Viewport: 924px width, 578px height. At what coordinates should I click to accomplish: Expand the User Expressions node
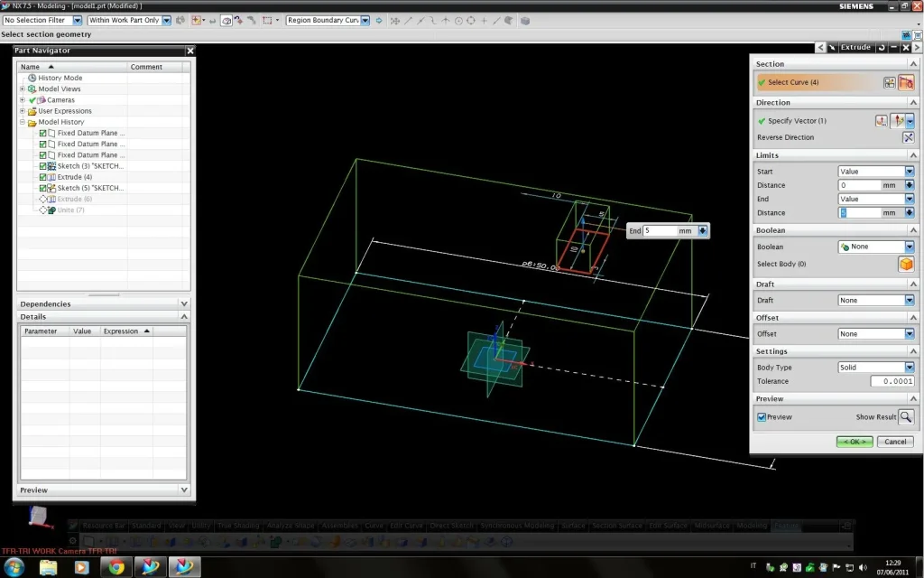coord(23,111)
